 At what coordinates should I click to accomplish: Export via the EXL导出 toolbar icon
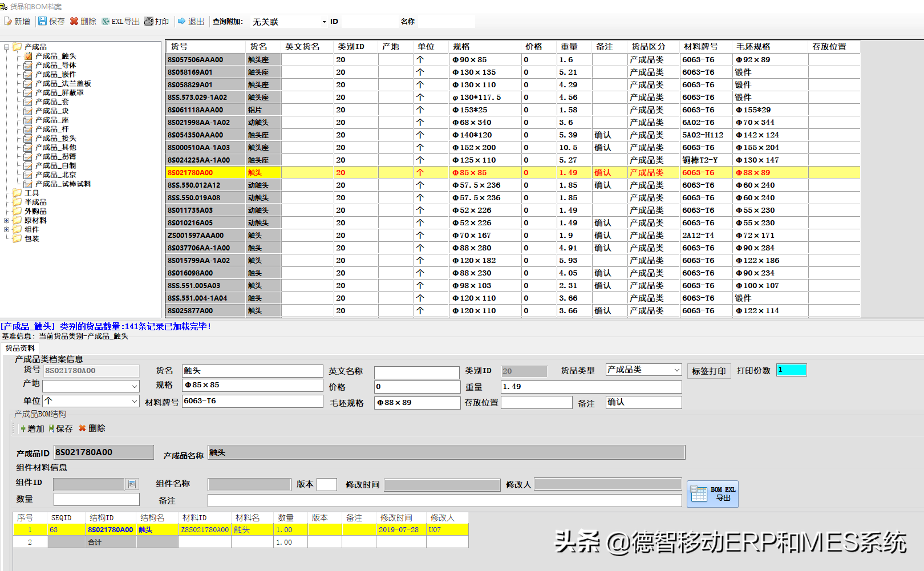tap(106, 21)
